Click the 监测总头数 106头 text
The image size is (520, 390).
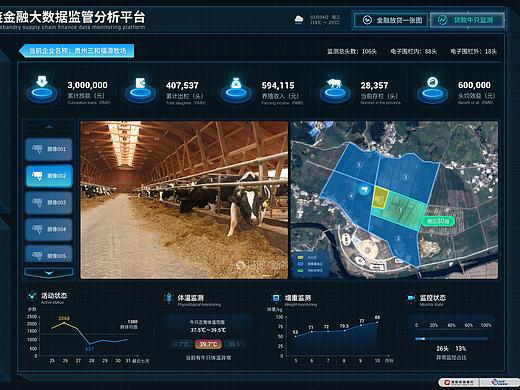point(352,51)
